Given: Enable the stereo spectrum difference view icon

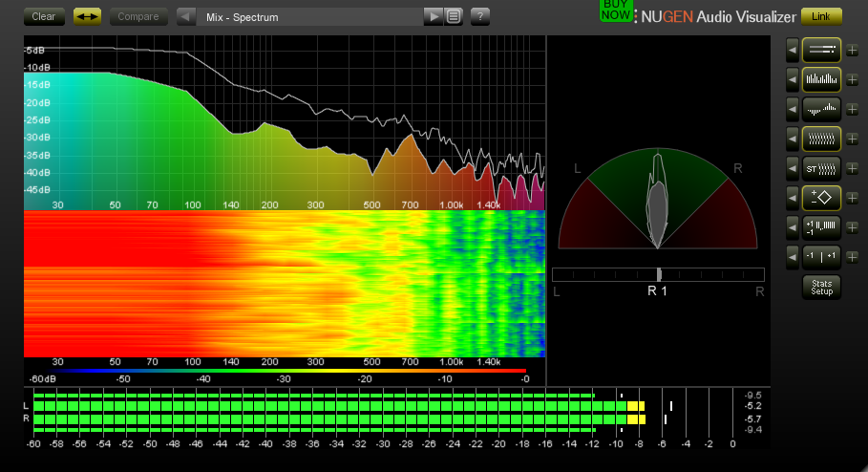Looking at the screenshot, I should click(x=821, y=109).
